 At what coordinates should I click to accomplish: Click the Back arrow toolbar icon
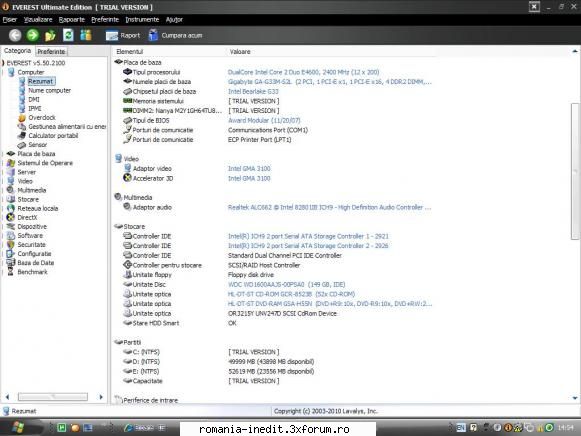(15, 35)
